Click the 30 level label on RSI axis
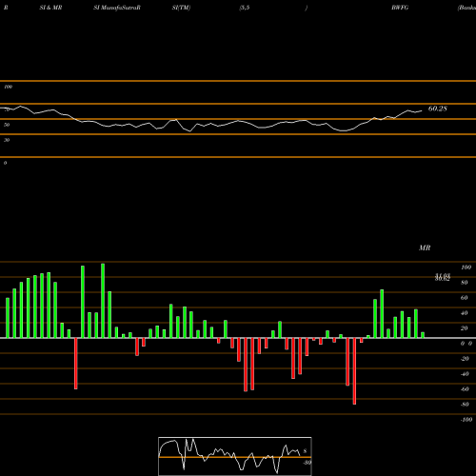This screenshot has height=476, width=476. (7, 140)
